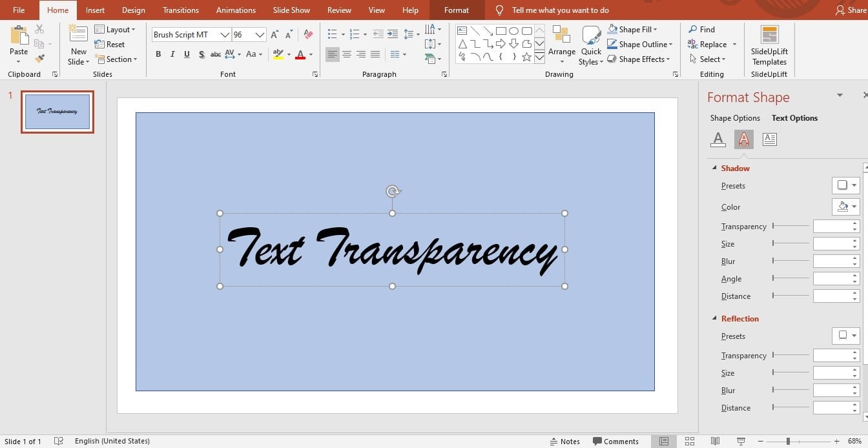The width and height of the screenshot is (868, 448).
Task: Click Find in the Editing group
Action: click(x=702, y=30)
